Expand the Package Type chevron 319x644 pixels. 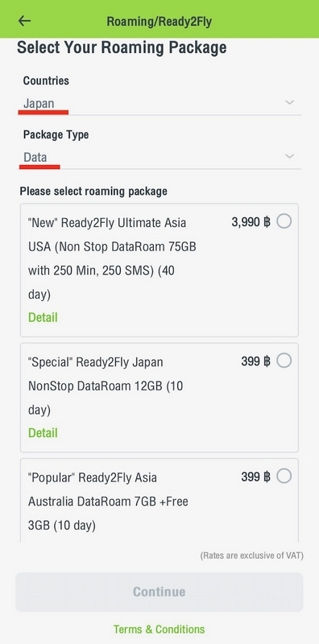pos(290,156)
